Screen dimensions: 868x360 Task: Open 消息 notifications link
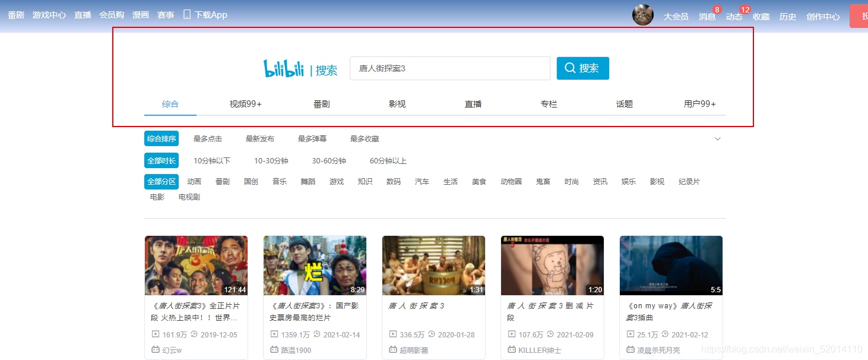[707, 17]
